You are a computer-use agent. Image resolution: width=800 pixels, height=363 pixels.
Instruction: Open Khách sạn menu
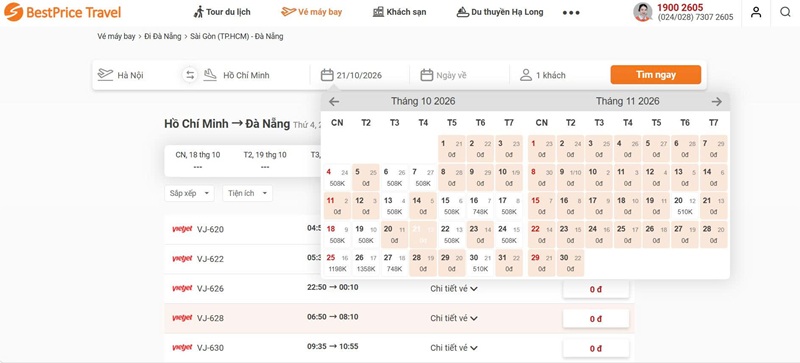[399, 12]
